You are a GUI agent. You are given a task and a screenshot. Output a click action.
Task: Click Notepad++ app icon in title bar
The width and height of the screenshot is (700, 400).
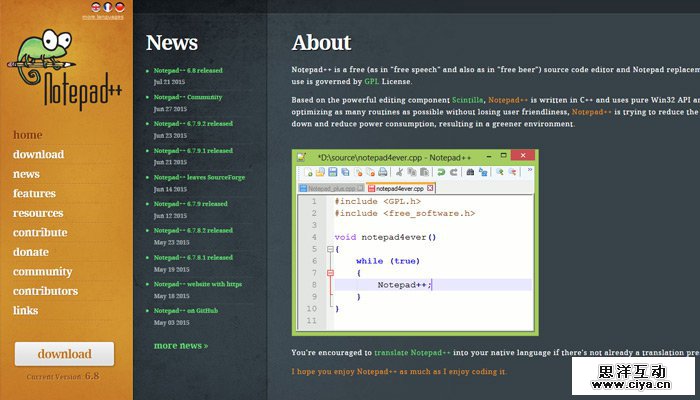coord(302,157)
